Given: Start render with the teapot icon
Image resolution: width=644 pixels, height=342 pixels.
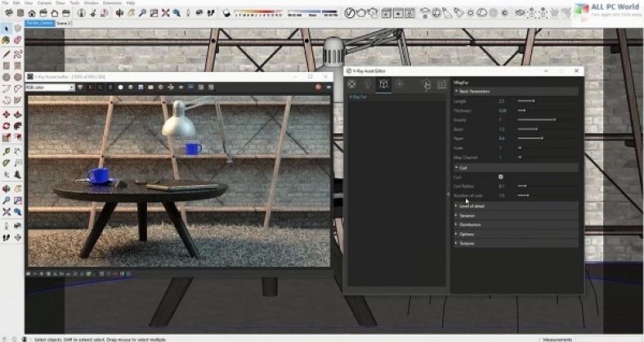Looking at the screenshot, I should (x=361, y=13).
